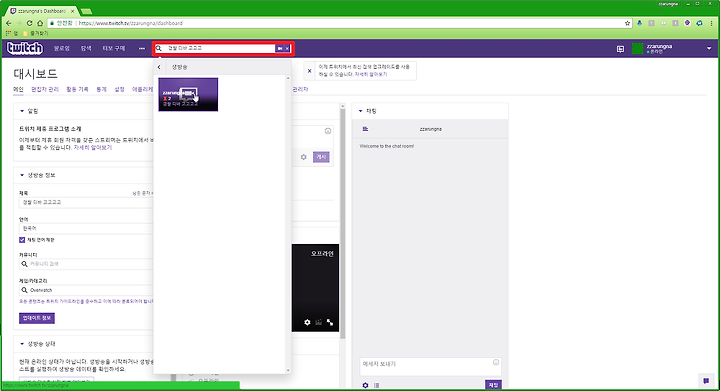The height and width of the screenshot is (391, 720).
Task: Open the bookmarks folder in bookmarks bar
Action: pos(36,33)
